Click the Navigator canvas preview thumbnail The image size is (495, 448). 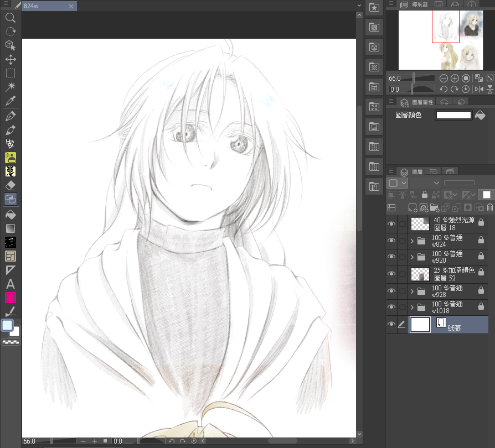[441, 40]
